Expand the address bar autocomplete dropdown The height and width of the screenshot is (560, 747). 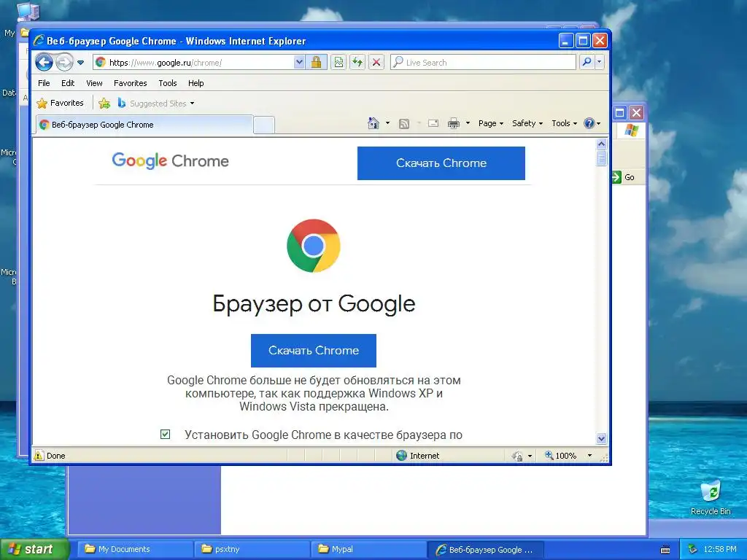[298, 63]
